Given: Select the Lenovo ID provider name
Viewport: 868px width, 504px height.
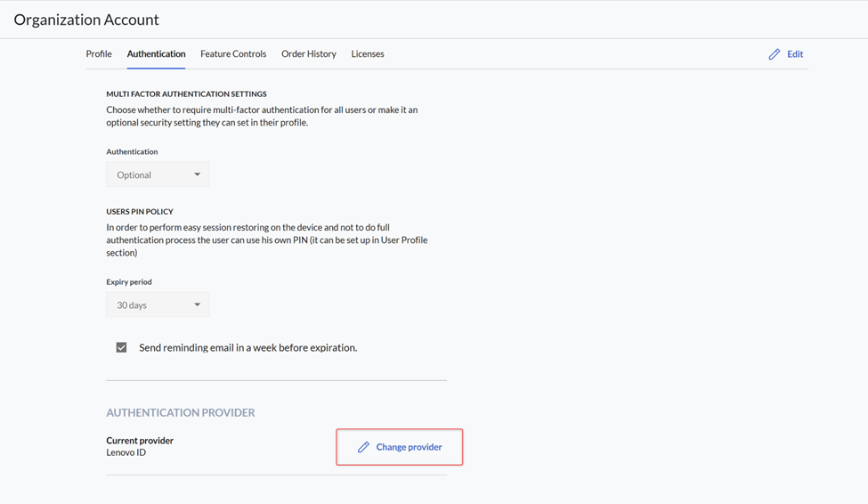Looking at the screenshot, I should tap(126, 452).
